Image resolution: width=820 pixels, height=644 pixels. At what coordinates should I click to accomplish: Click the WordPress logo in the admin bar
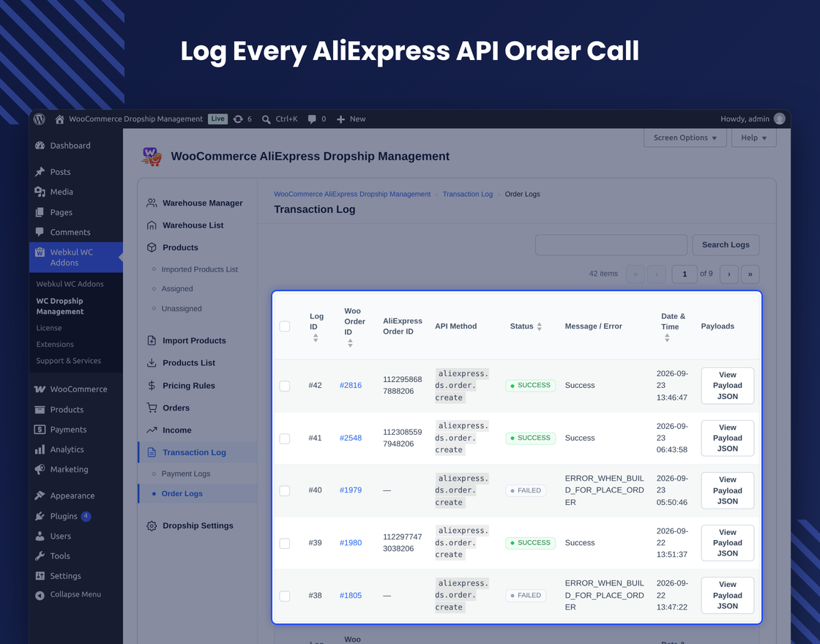(40, 119)
